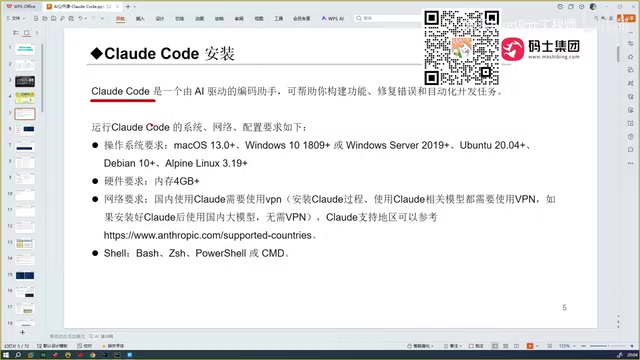Click the slide panel vertical scrollbar

tap(42, 78)
